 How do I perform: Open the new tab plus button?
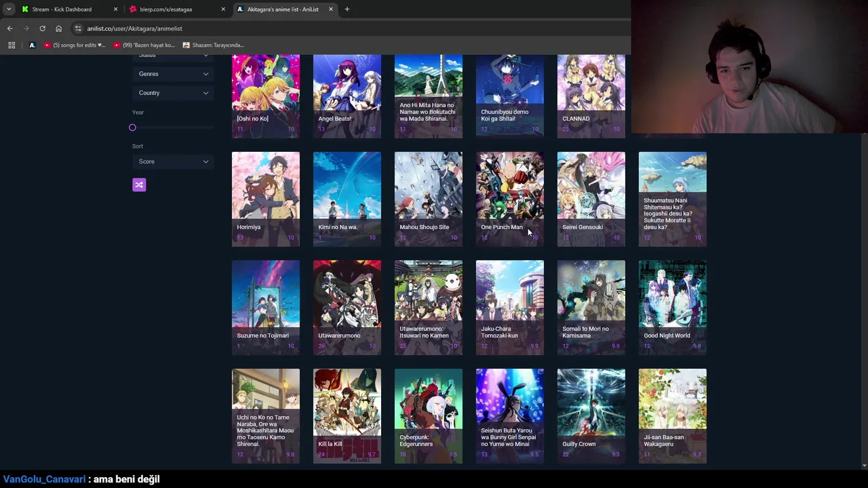347,9
